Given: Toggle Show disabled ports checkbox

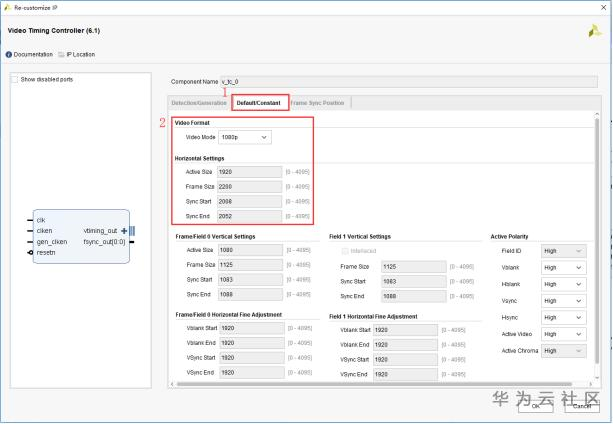Looking at the screenshot, I should [14, 79].
